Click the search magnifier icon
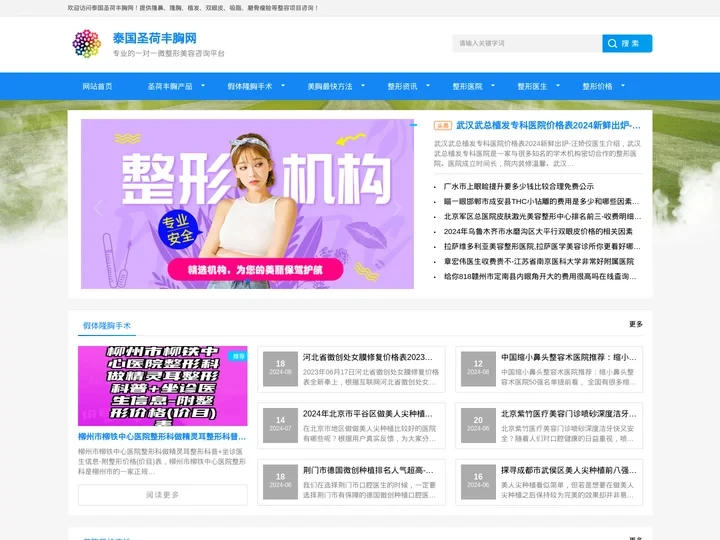The width and height of the screenshot is (720, 540). coord(612,44)
